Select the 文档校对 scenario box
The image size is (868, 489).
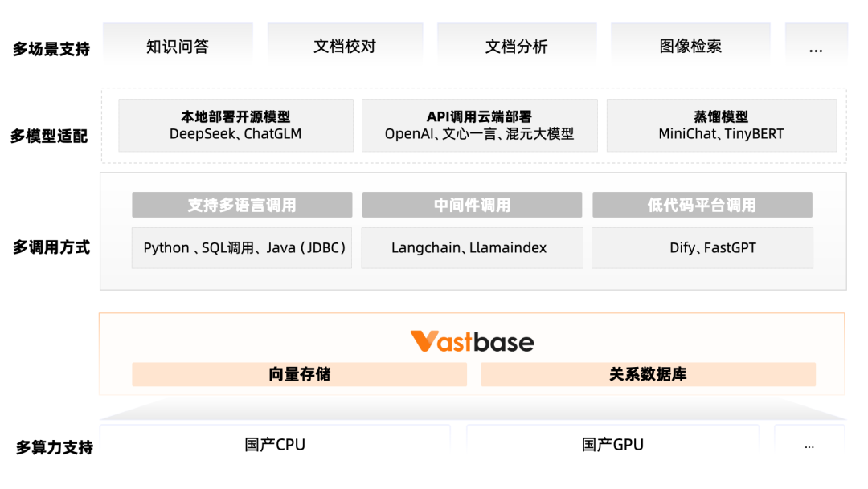click(x=345, y=45)
